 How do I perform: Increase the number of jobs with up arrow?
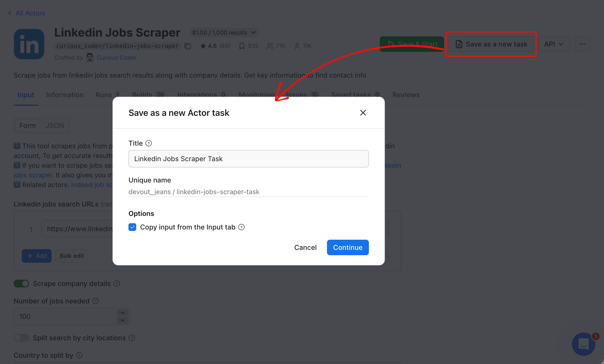coord(123,313)
